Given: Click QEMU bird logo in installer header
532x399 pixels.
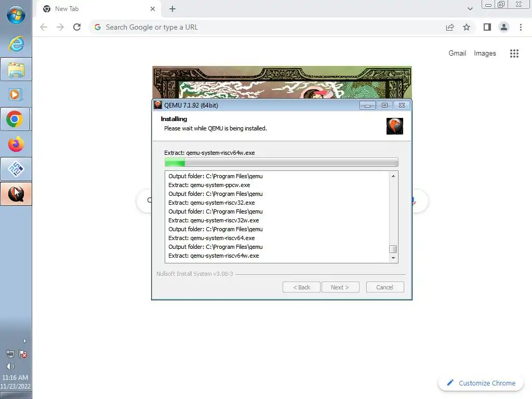Looking at the screenshot, I should [x=395, y=126].
